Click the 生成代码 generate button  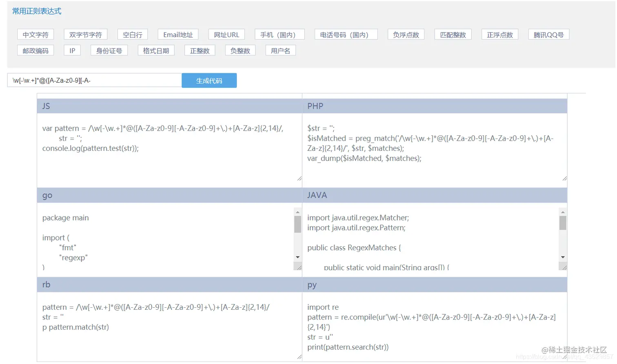point(209,80)
